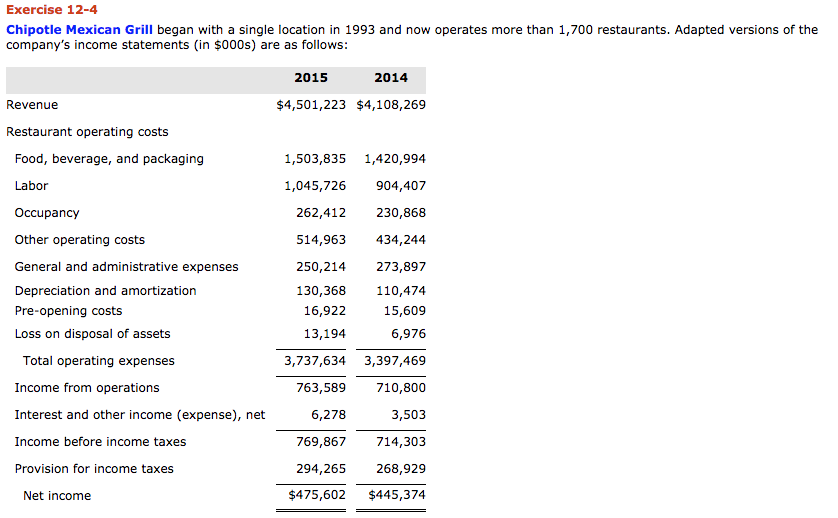The width and height of the screenshot is (838, 518).
Task: Select total operating expenses 3,397,469
Action: pos(395,361)
